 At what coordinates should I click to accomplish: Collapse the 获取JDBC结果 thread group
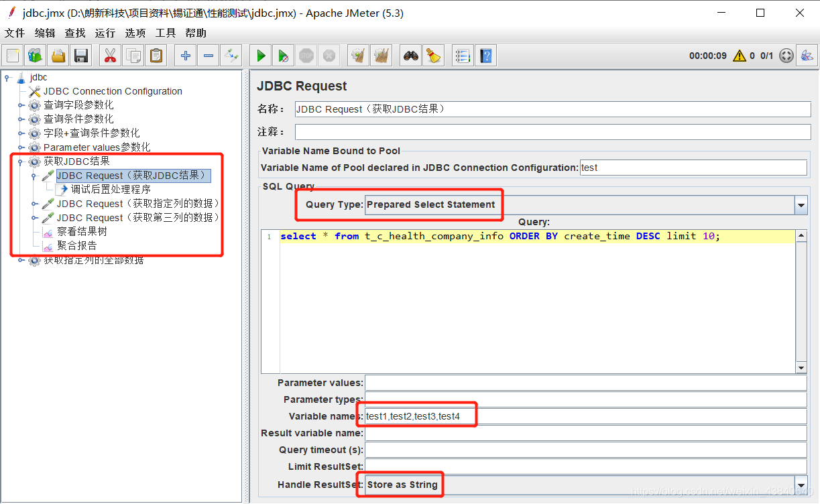(21, 162)
